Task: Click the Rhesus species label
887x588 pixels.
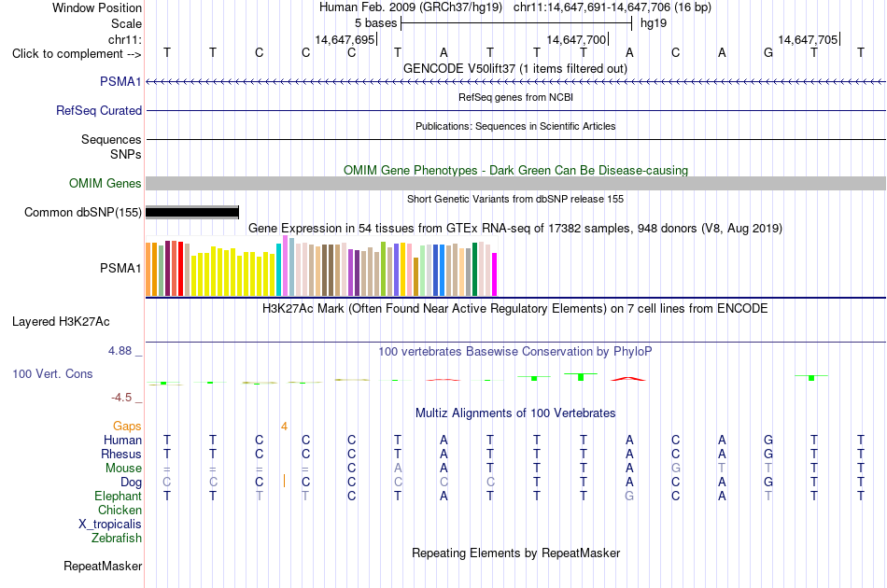Action: pos(121,454)
